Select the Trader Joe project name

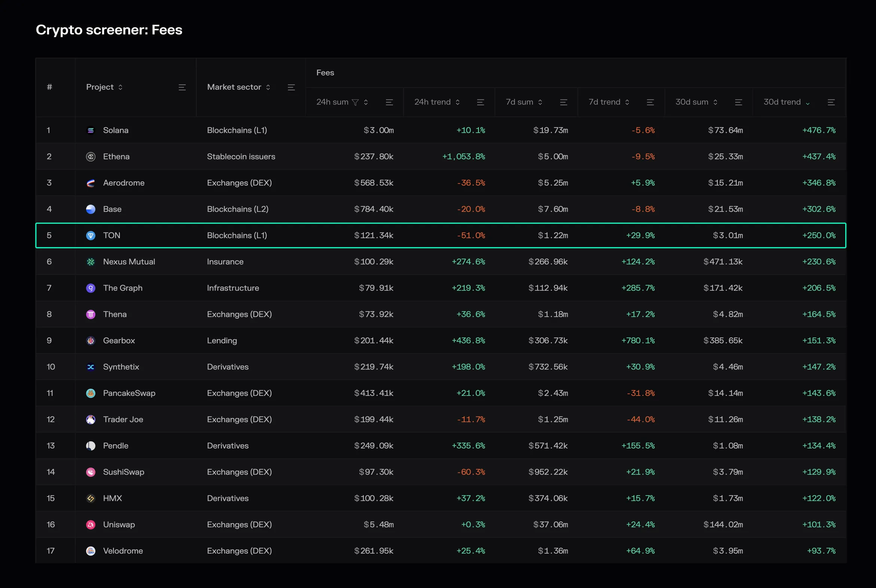pos(123,419)
